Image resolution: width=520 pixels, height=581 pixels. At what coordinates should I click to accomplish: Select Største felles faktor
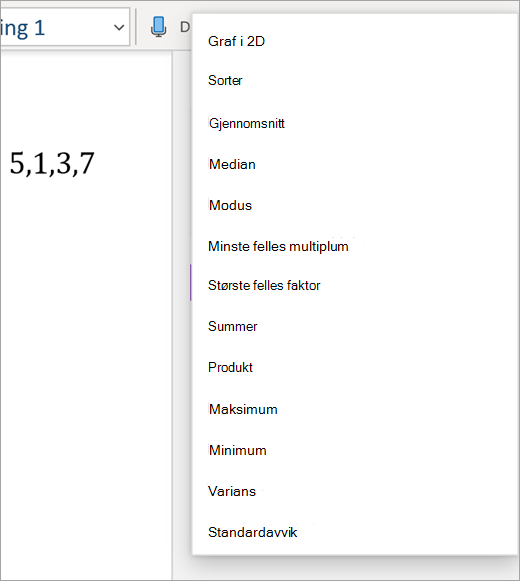pos(264,285)
